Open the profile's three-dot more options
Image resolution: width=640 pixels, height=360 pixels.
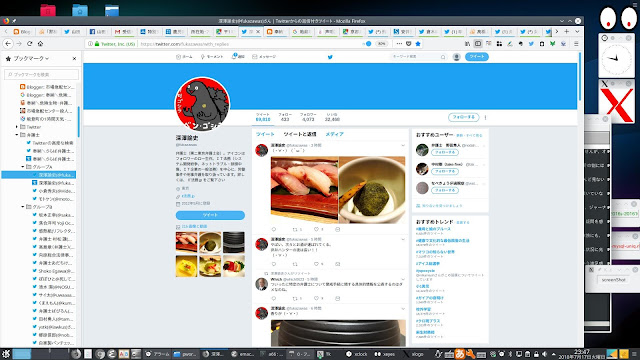click(485, 117)
